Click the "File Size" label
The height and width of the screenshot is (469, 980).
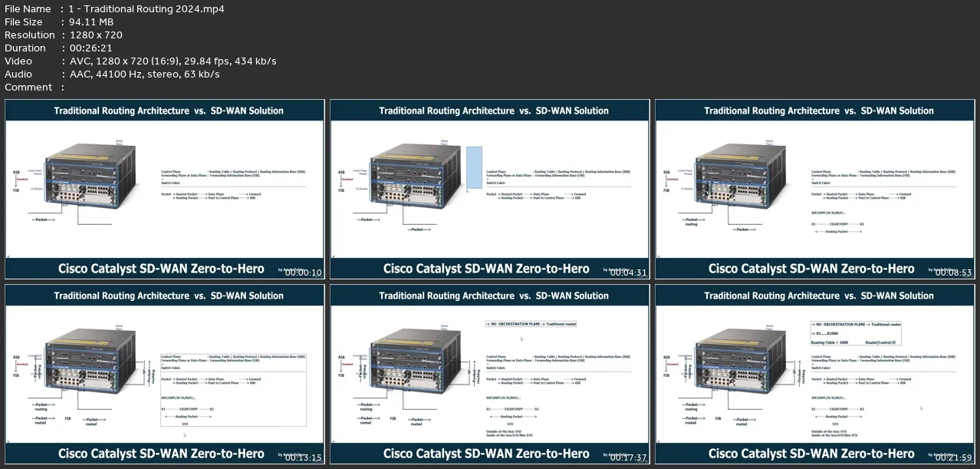pos(24,21)
